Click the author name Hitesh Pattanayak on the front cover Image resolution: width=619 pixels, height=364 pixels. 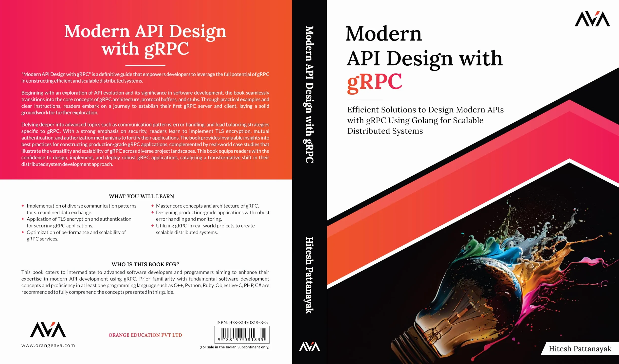click(x=580, y=348)
